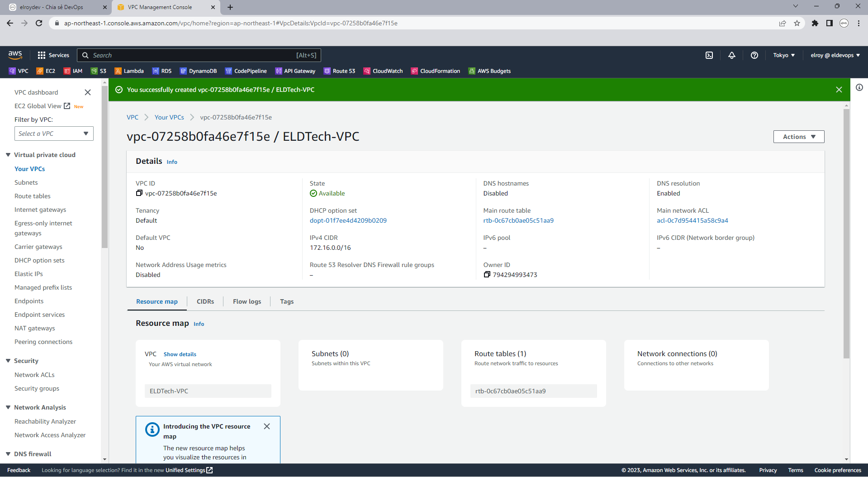The width and height of the screenshot is (868, 477).
Task: Open the Tokyo region dropdown
Action: coord(784,55)
